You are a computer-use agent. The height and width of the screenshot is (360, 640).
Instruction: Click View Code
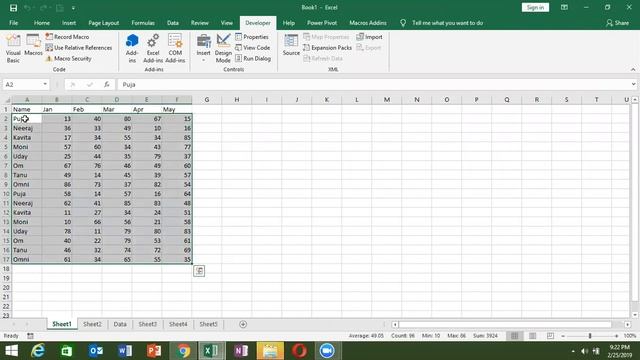pyautogui.click(x=253, y=48)
